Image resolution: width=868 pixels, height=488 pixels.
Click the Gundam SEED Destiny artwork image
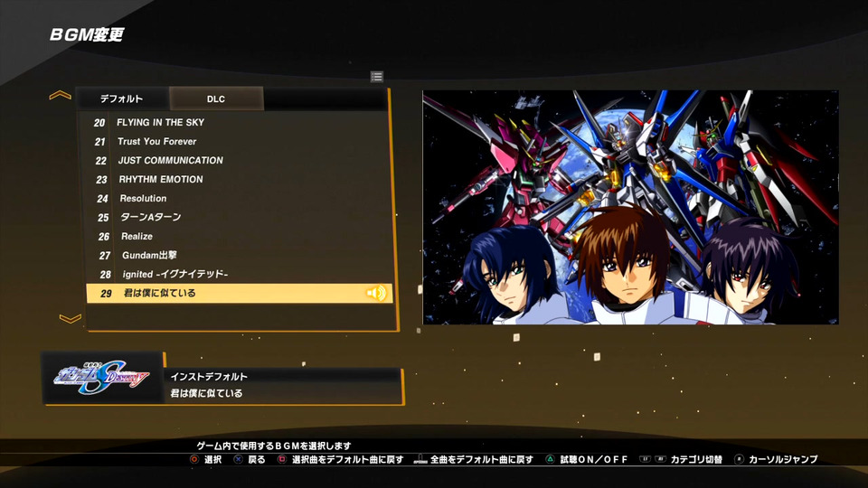tap(630, 208)
